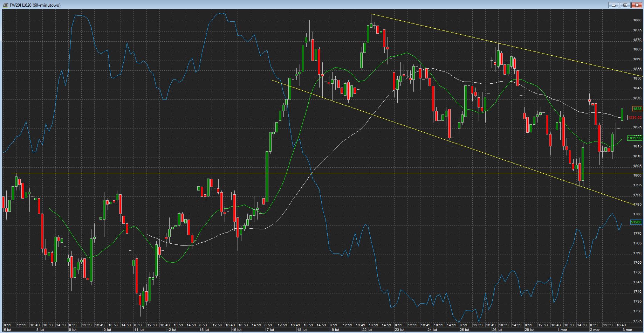Select the green 1819.93 moving average label
This screenshot has height=333, width=644.
(635, 138)
